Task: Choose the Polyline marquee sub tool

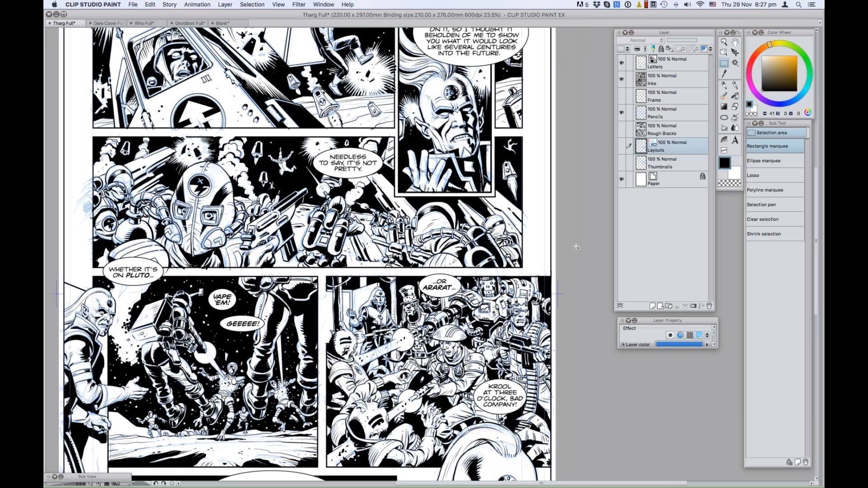Action: [x=775, y=190]
